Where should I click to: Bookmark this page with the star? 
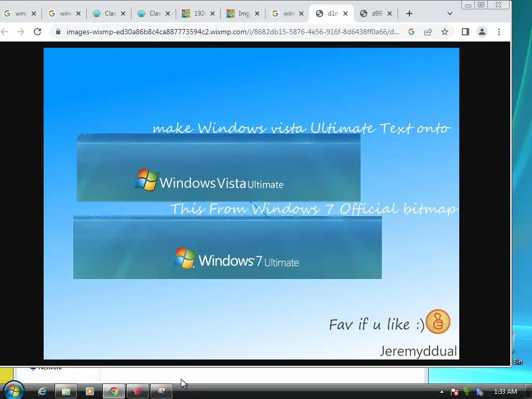pos(445,32)
